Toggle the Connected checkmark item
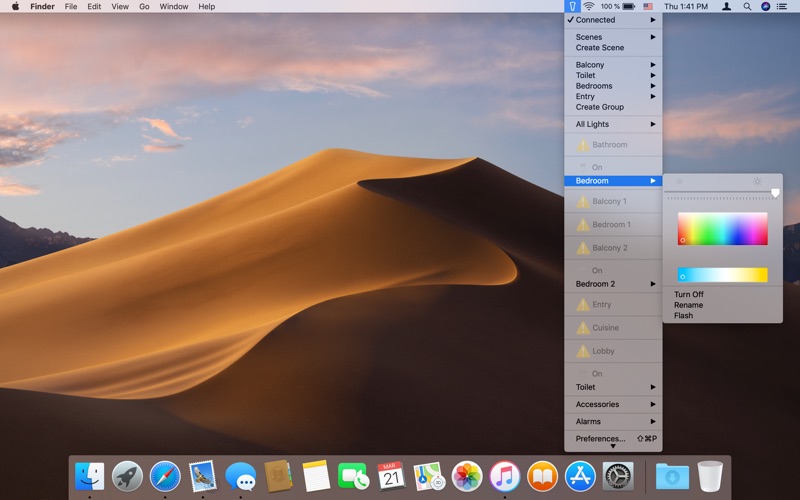This screenshot has width=800, height=500. click(x=613, y=20)
